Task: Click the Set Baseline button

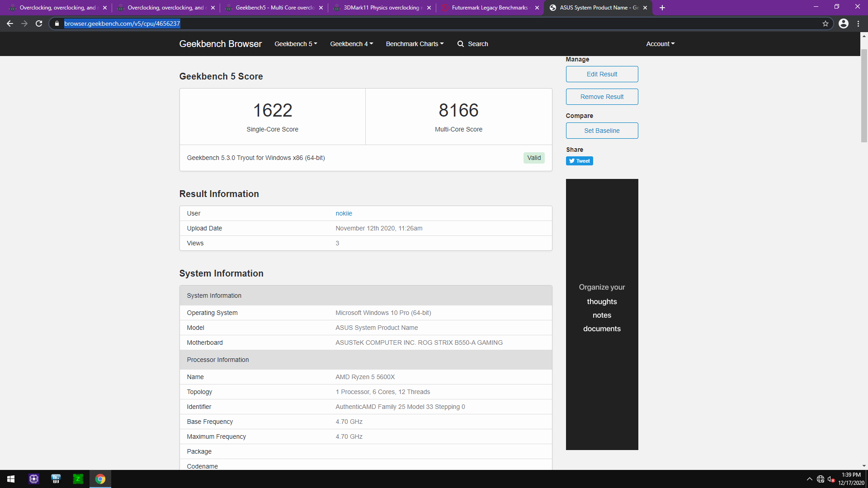Action: click(602, 131)
